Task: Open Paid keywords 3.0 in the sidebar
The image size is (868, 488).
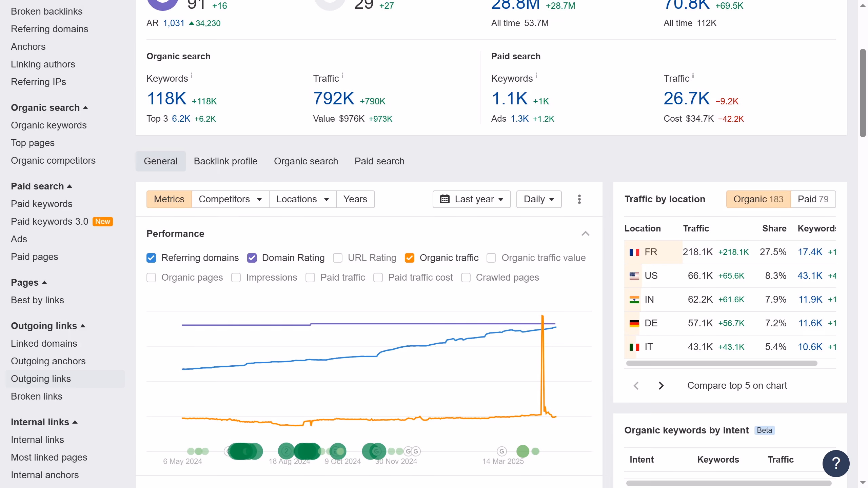Action: click(x=50, y=222)
